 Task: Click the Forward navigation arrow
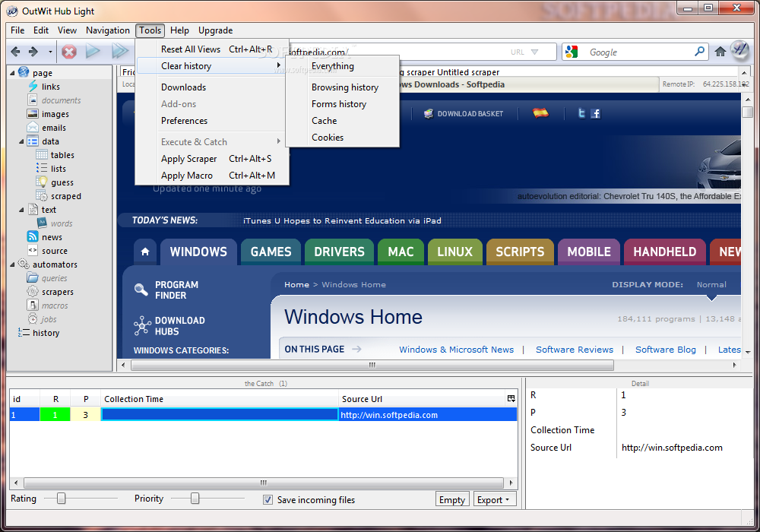pyautogui.click(x=33, y=52)
